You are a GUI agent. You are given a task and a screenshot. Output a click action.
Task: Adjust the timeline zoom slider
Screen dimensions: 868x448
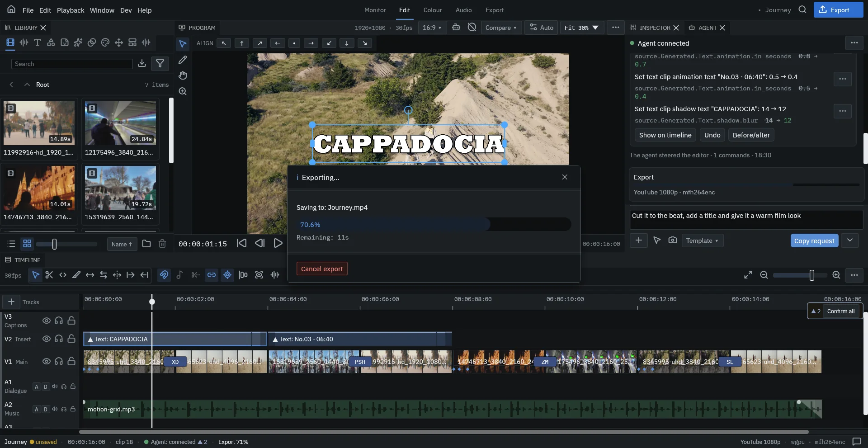(799, 275)
